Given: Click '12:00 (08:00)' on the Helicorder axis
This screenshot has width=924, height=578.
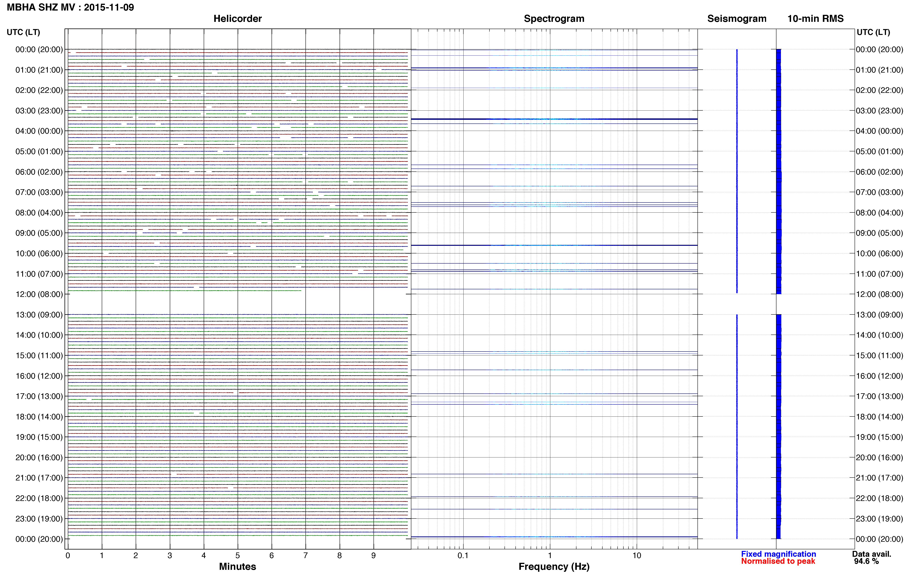Looking at the screenshot, I should click(39, 294).
